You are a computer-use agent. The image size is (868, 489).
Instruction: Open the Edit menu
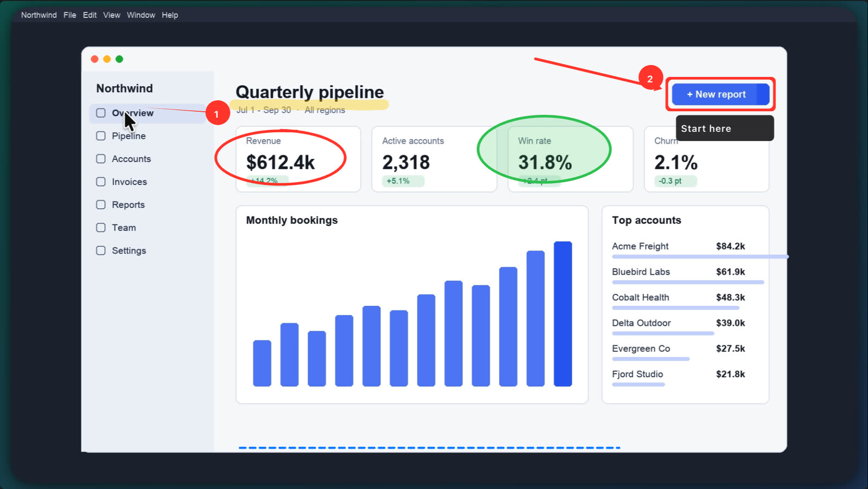click(x=90, y=15)
